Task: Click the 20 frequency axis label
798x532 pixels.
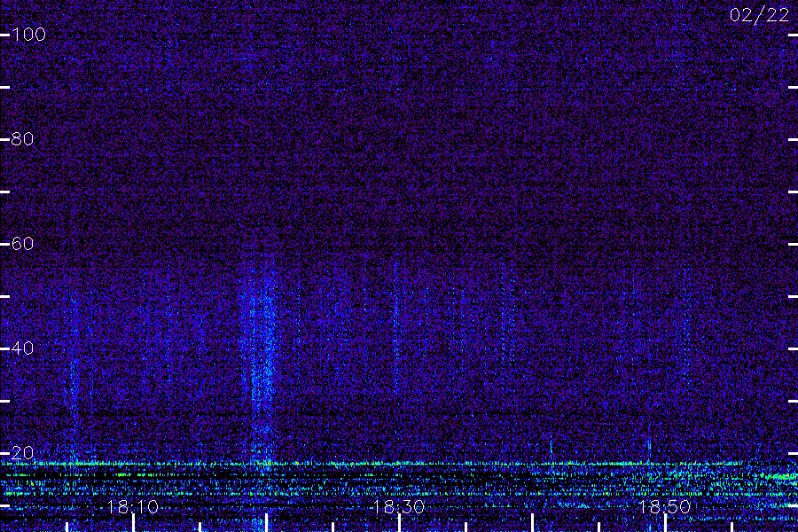Action: (x=22, y=452)
